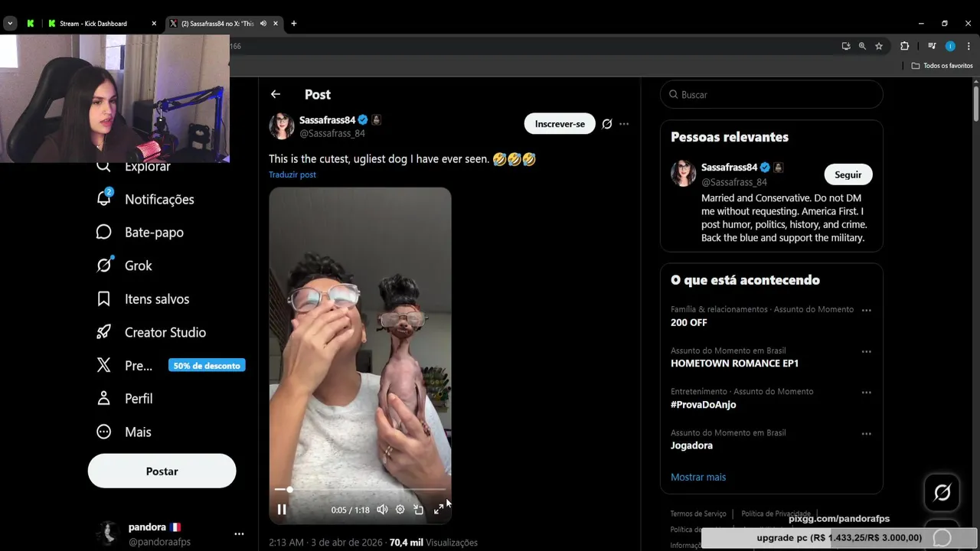Select the Sassafrass84 no X tab
The image size is (980, 551).
(x=217, y=24)
